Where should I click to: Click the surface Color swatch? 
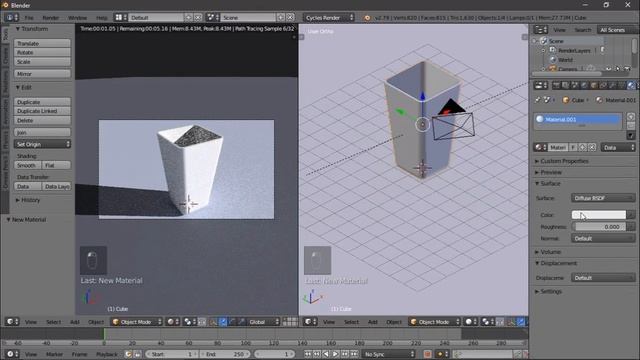point(599,215)
